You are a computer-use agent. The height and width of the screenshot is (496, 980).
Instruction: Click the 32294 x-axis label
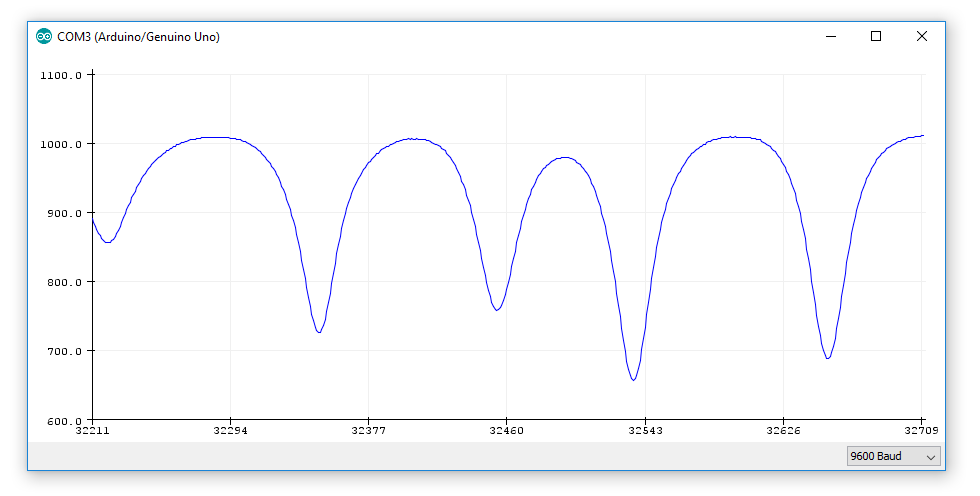click(231, 430)
